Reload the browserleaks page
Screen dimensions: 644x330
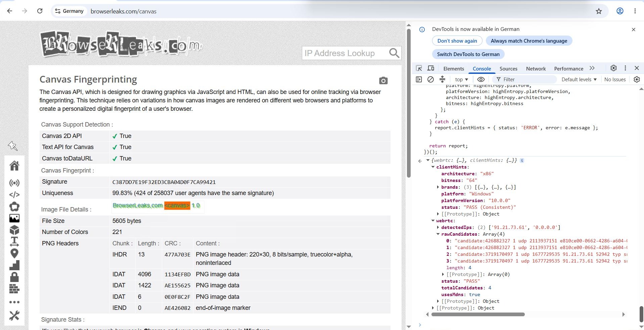click(40, 11)
